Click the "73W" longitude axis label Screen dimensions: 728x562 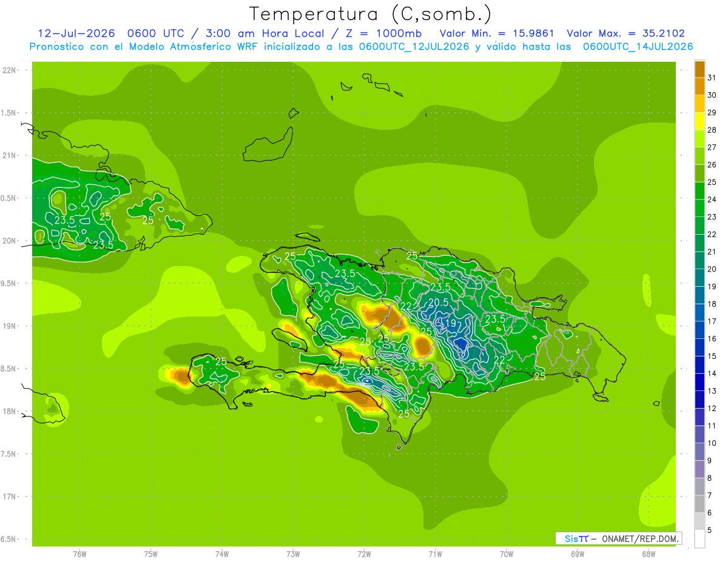293,554
